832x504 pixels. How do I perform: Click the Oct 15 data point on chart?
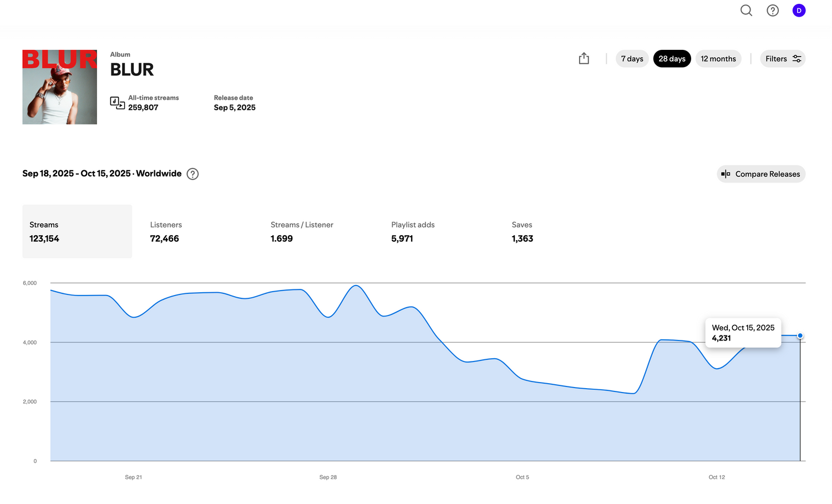coord(800,336)
